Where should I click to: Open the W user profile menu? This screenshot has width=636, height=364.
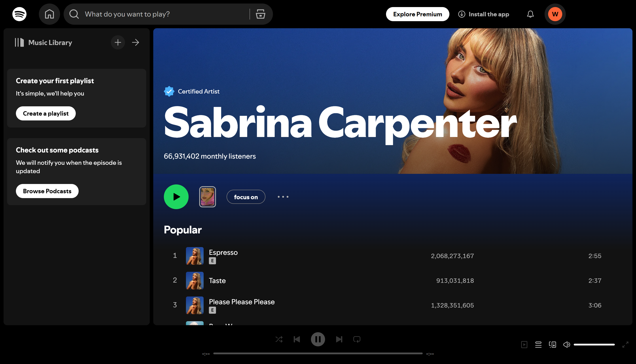[555, 14]
